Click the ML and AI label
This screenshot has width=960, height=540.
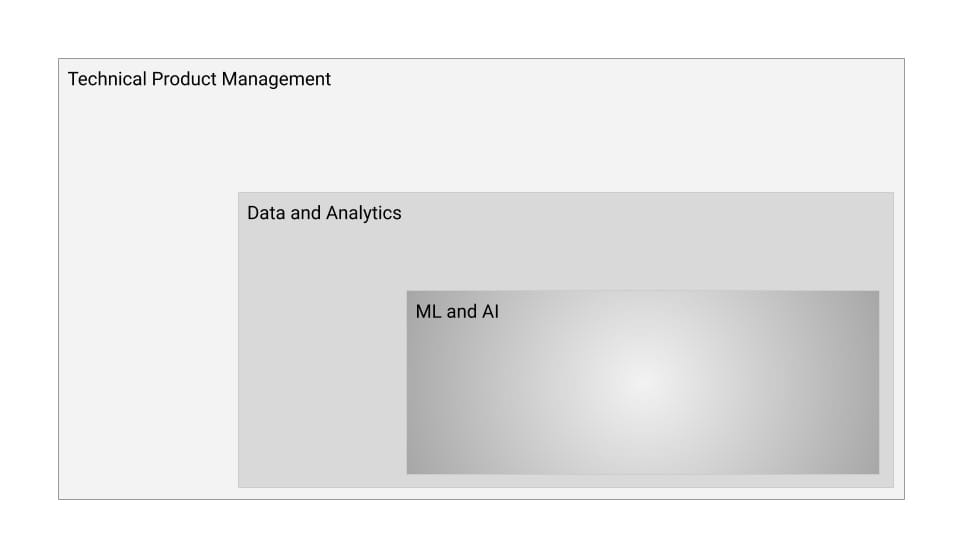click(457, 312)
